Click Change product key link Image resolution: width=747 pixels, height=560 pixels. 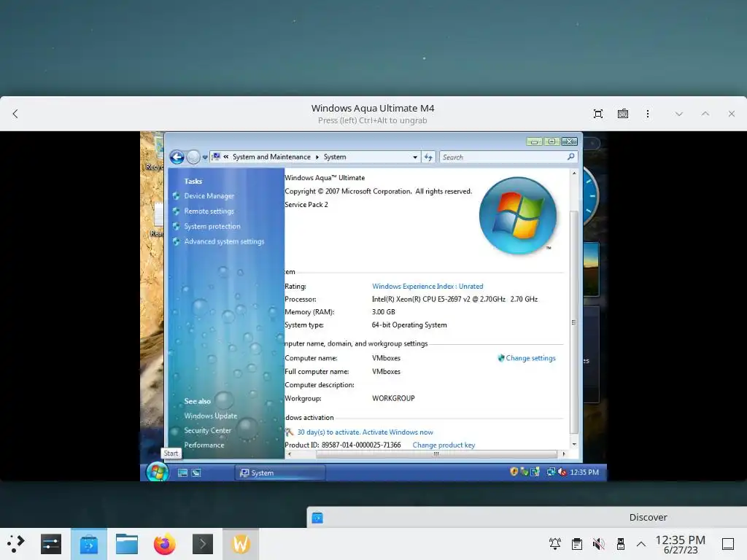pyautogui.click(x=444, y=445)
